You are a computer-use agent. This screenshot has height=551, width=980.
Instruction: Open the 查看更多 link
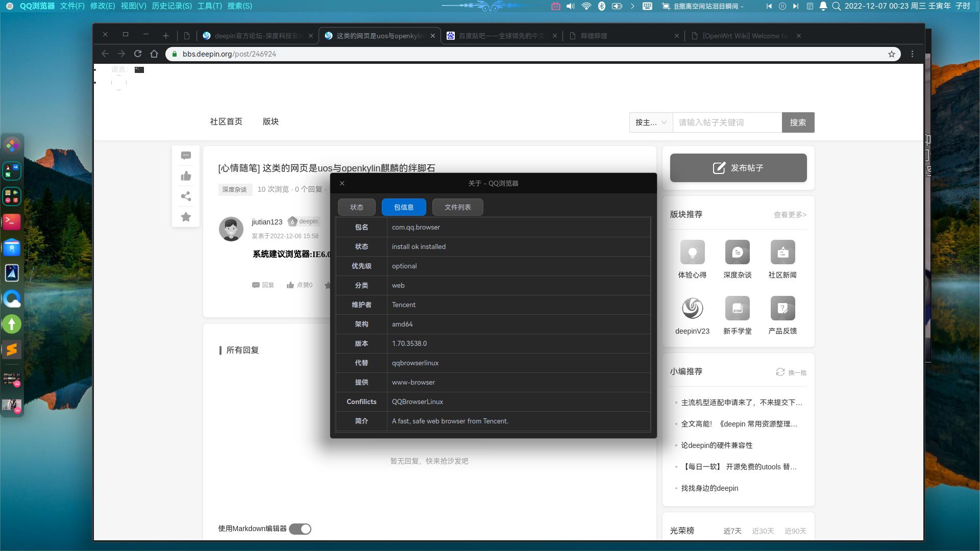click(x=789, y=214)
